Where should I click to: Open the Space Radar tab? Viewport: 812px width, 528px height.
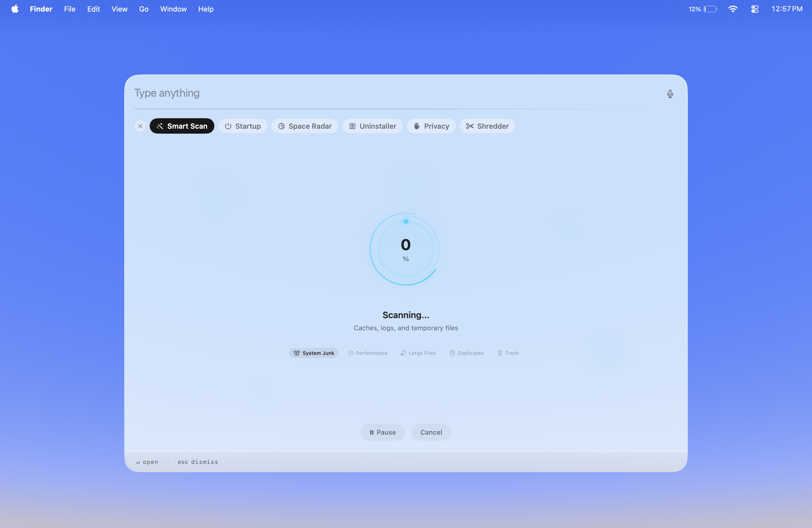pos(305,126)
